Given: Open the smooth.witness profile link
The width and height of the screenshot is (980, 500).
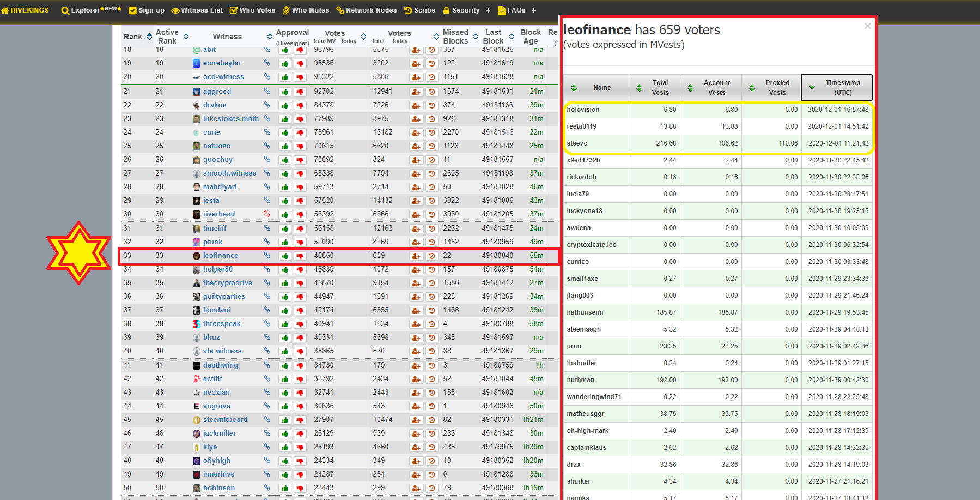Looking at the screenshot, I should tap(229, 173).
